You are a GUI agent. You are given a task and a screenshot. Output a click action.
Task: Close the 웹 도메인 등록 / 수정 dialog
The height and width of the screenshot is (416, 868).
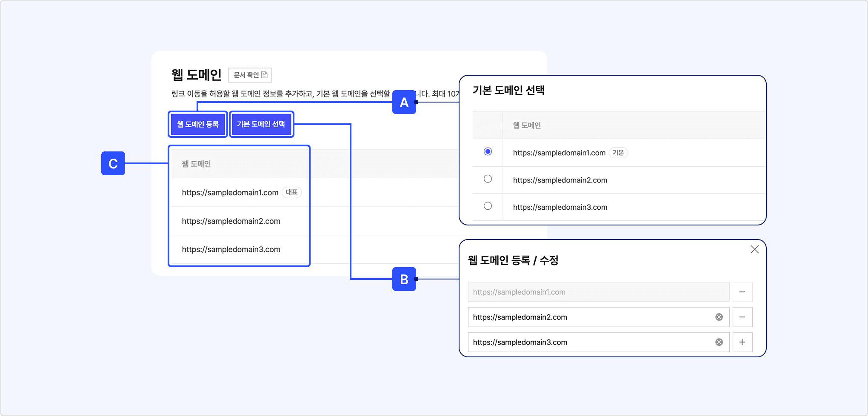click(x=754, y=250)
